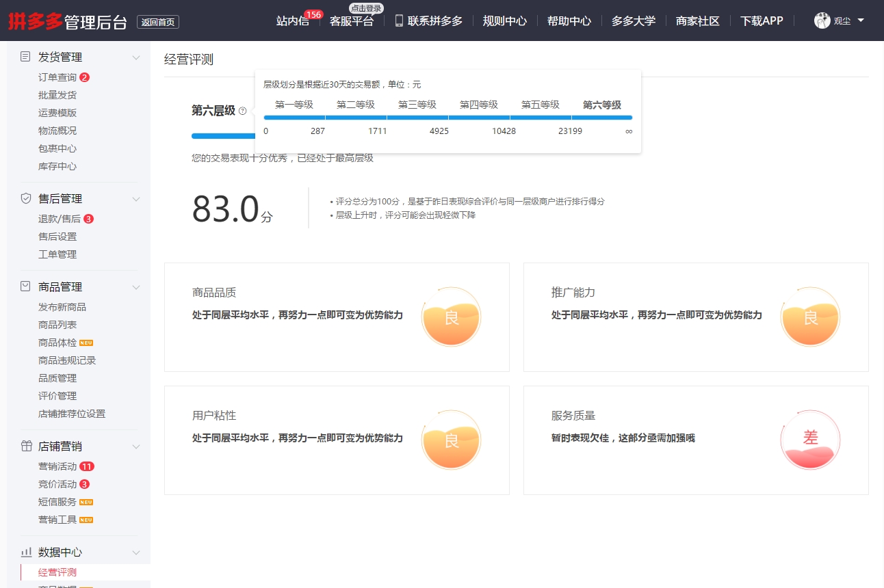Viewport: 884px width, 588px height.
Task: Open 工单管理 in sidebar
Action: [x=57, y=254]
